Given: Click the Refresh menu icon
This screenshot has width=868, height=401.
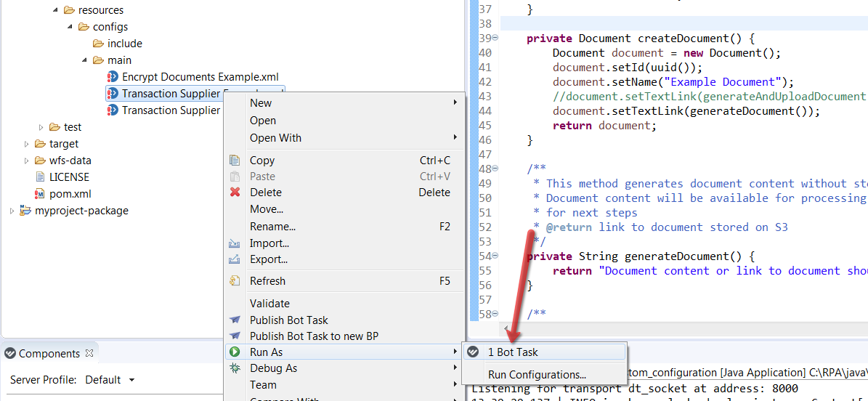Looking at the screenshot, I should click(235, 281).
